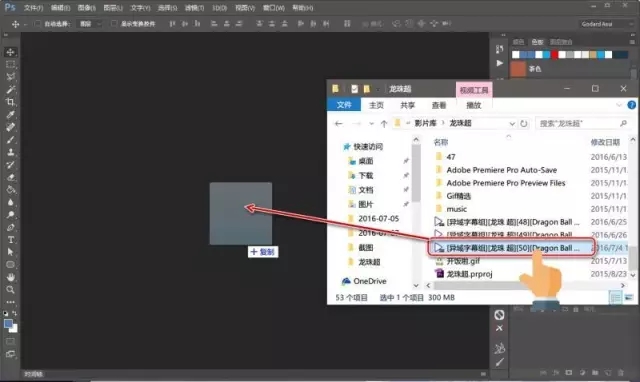Pick the red swatch in the swatches row
The height and width of the screenshot is (382, 640).
tap(554, 55)
